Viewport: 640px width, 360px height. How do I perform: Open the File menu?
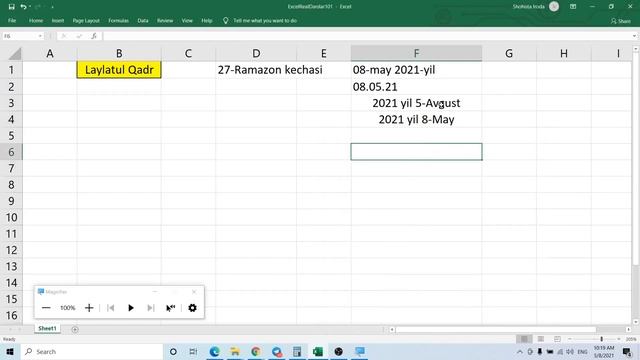(12, 20)
